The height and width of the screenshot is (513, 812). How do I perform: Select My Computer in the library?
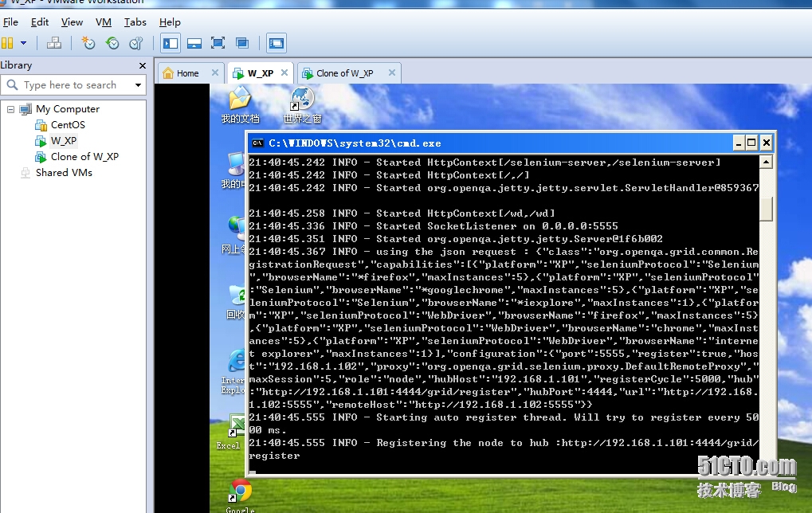(67, 109)
